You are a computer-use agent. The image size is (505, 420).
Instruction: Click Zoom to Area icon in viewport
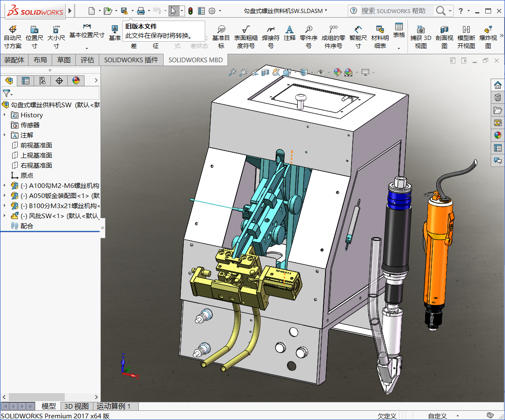[243, 72]
